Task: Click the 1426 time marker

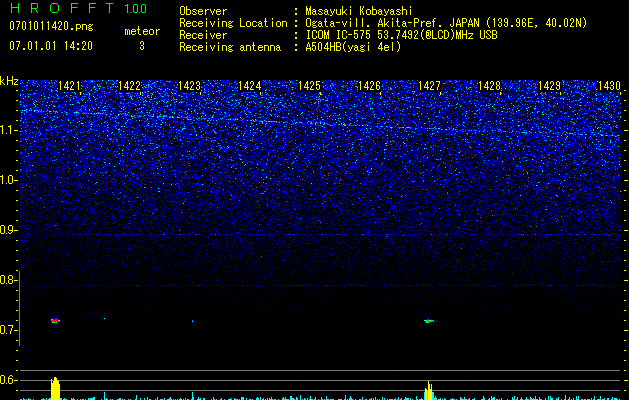Action: click(369, 86)
